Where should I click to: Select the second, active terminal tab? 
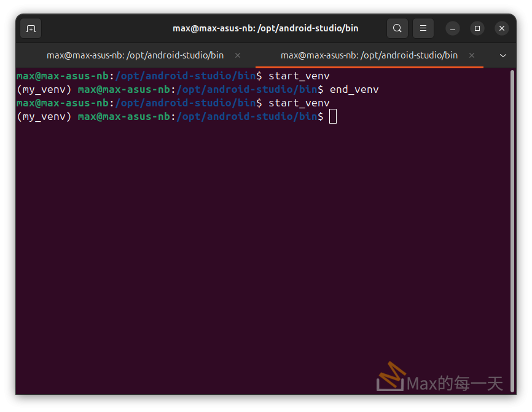pos(369,55)
